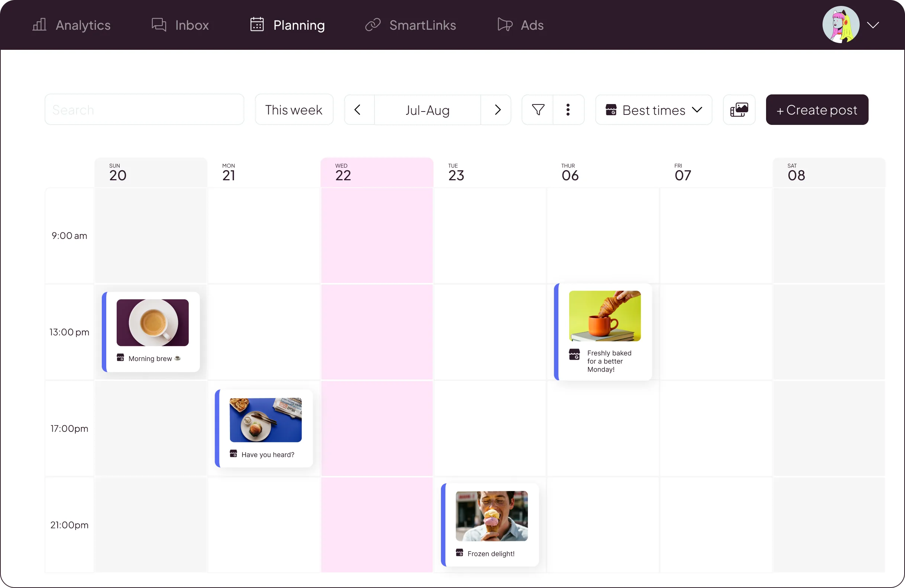
Task: Expand the profile menu chevron
Action: pyautogui.click(x=873, y=25)
